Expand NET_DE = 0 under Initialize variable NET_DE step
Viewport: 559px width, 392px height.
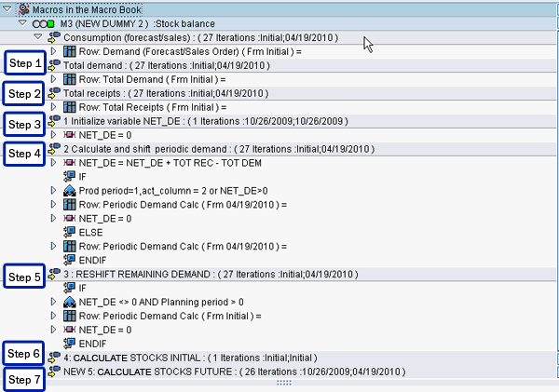coord(53,135)
